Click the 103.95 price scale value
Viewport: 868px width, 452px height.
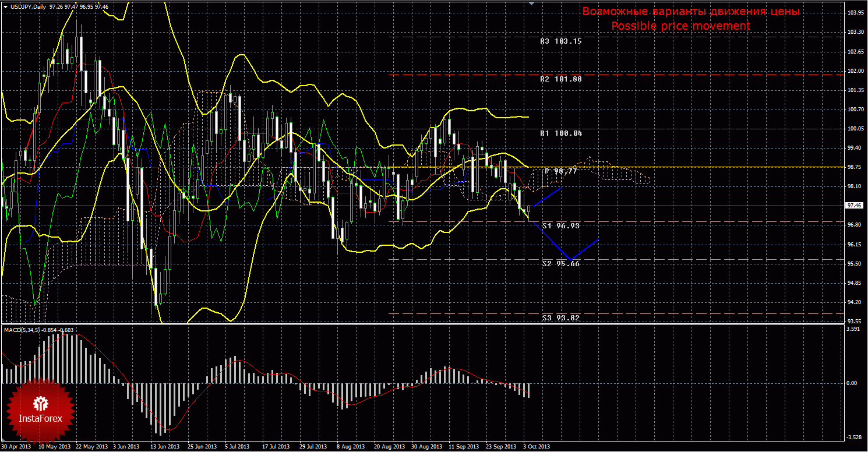(855, 12)
